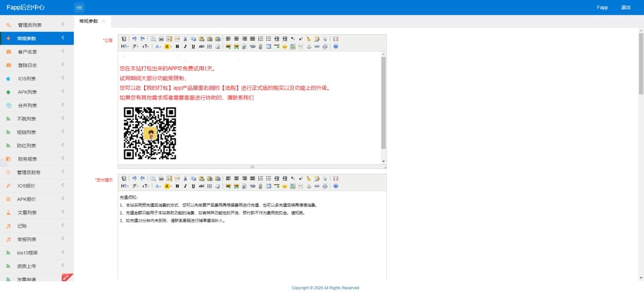Undo last edit in 支付提示 editor
Image resolution: width=644 pixels, height=295 pixels.
pos(134,178)
